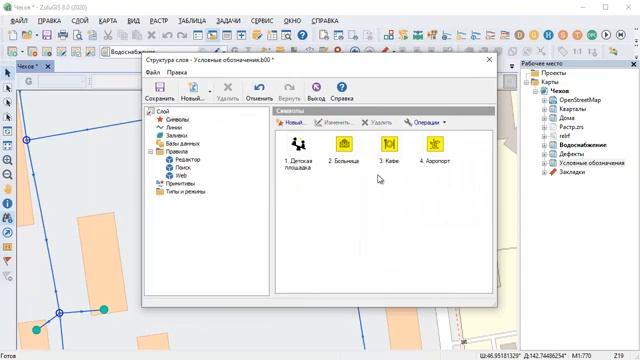640x360 pixels.
Task: Select the zoom in magnifier tool
Action: (7, 160)
